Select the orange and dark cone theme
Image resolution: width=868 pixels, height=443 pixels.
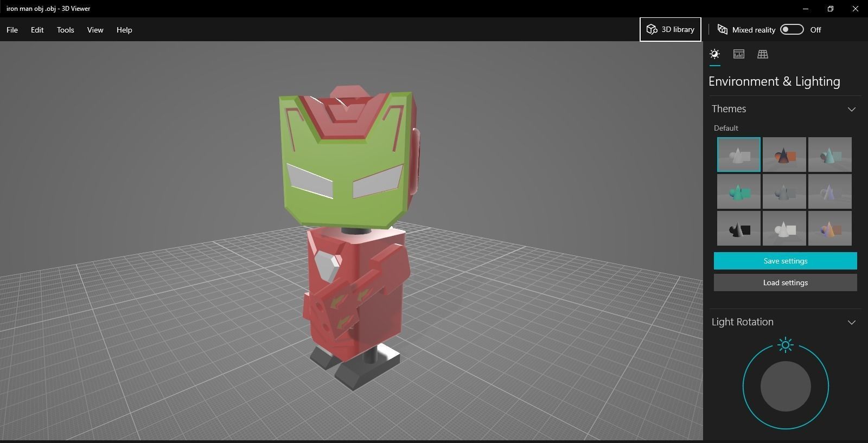[784, 155]
